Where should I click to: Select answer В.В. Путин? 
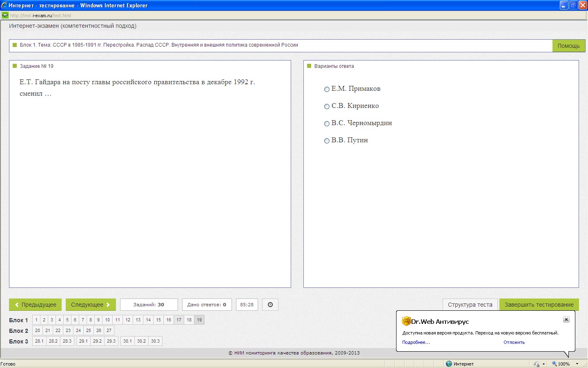[327, 141]
